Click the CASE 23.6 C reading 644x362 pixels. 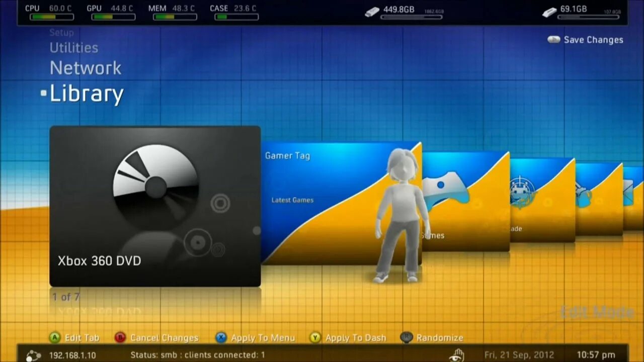click(245, 9)
